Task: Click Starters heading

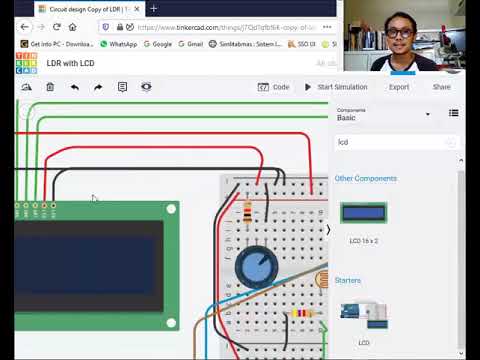Action: (348, 280)
